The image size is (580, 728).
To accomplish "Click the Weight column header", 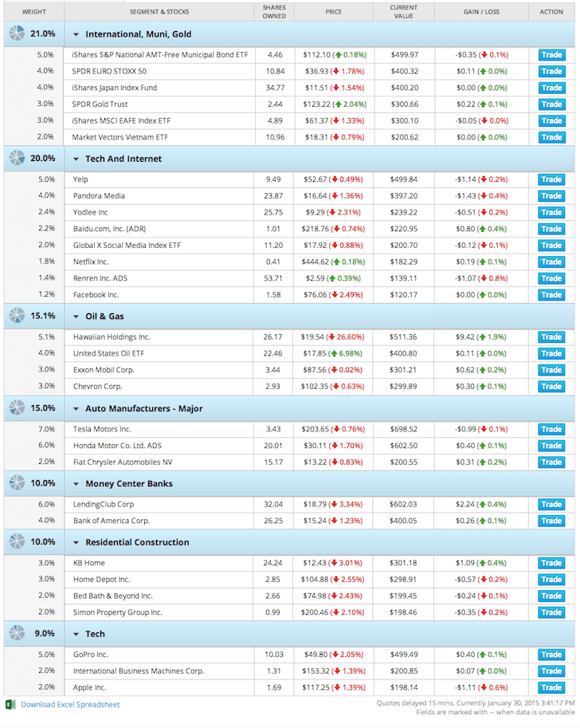I will pyautogui.click(x=33, y=12).
